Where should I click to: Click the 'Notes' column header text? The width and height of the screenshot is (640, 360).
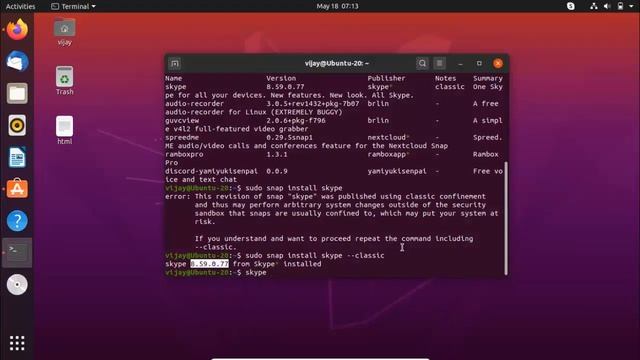[x=445, y=78]
